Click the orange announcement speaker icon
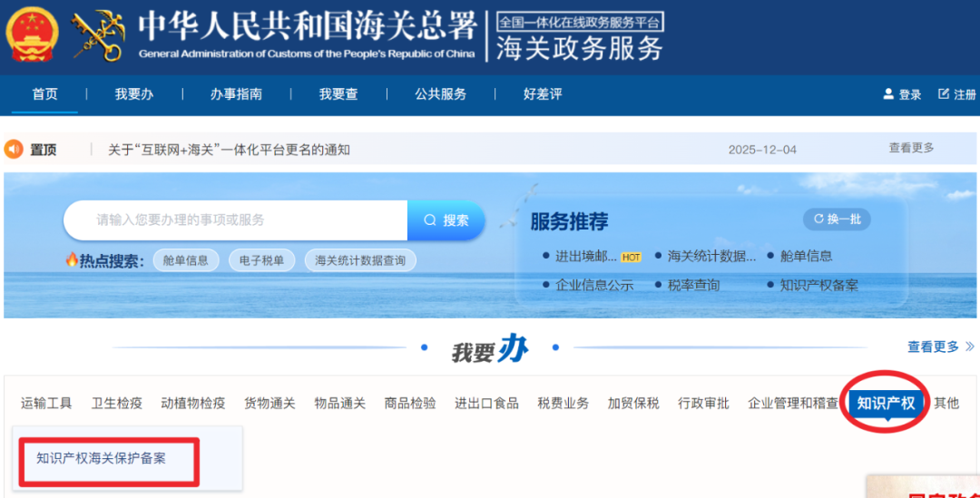The height and width of the screenshot is (498, 980). coord(14,150)
